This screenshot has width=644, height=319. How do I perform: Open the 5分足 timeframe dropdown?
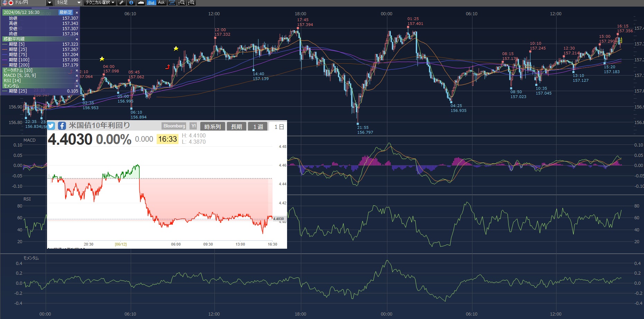click(79, 2)
